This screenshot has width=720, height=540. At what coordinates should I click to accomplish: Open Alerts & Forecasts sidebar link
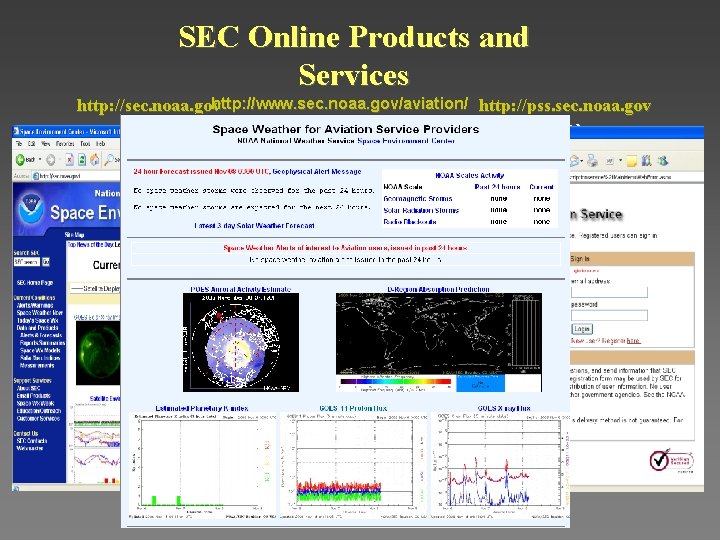coord(41,335)
